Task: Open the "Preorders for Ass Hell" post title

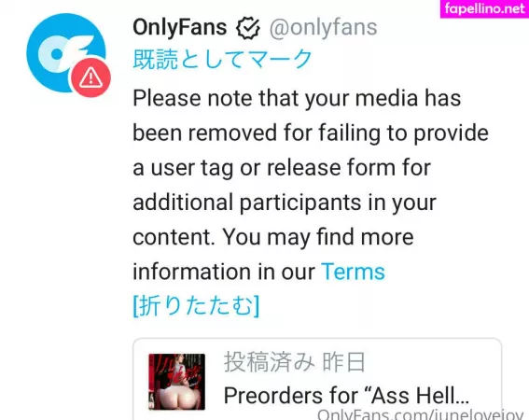Action: coord(346,396)
